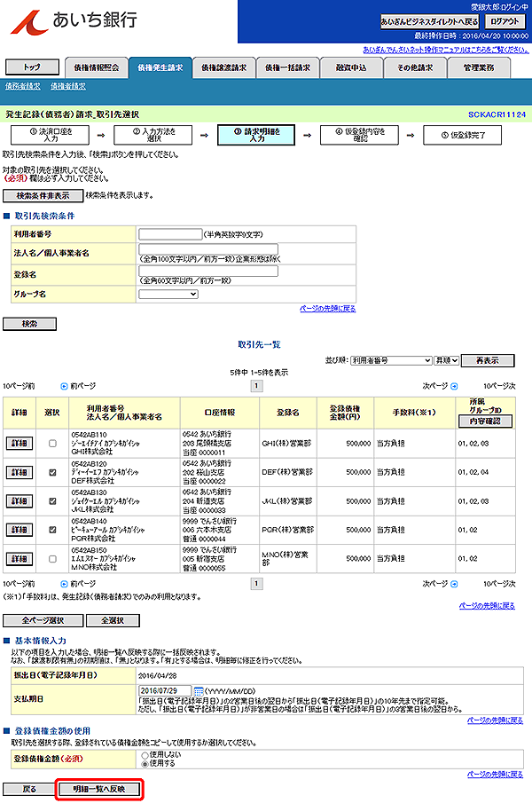532x803 pixels.
Task: Click the 内容確認 button in table header
Action: coord(485,421)
